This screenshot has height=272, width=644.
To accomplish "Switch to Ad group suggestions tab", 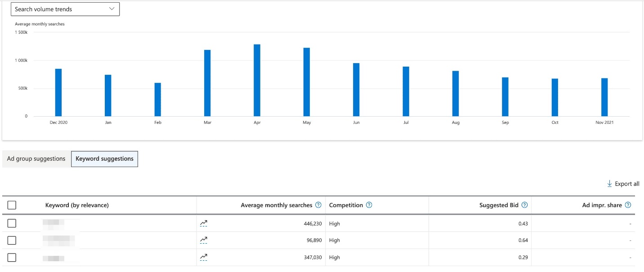I will click(x=36, y=159).
